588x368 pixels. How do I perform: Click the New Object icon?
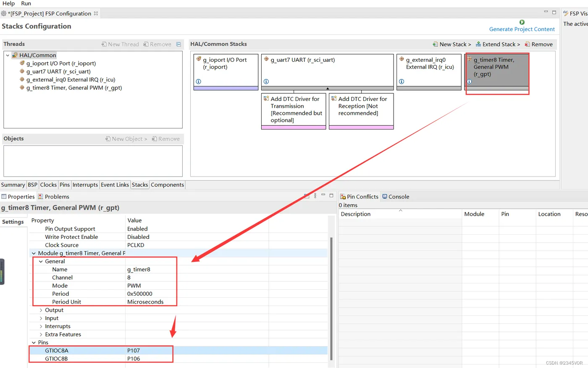point(108,139)
